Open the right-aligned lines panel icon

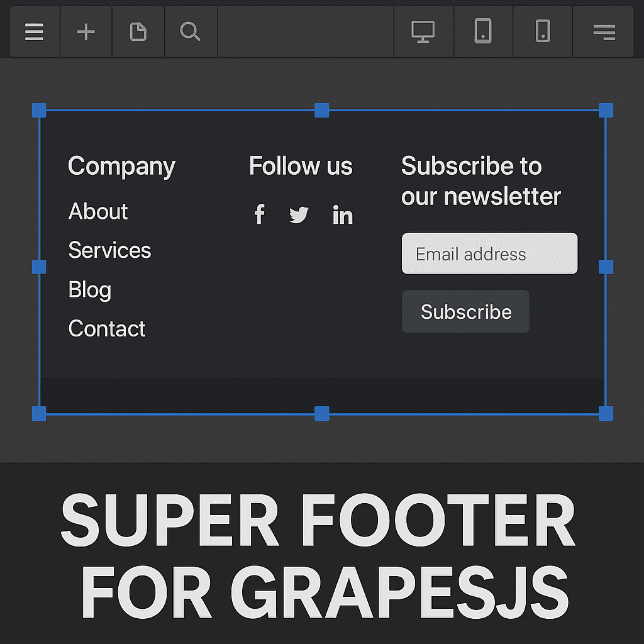[604, 31]
